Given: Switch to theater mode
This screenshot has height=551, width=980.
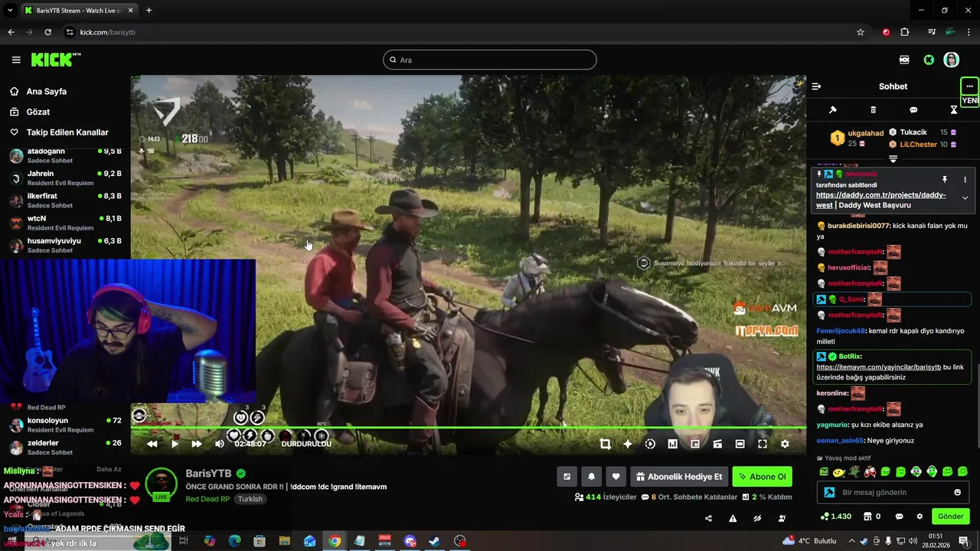Looking at the screenshot, I should [x=740, y=444].
